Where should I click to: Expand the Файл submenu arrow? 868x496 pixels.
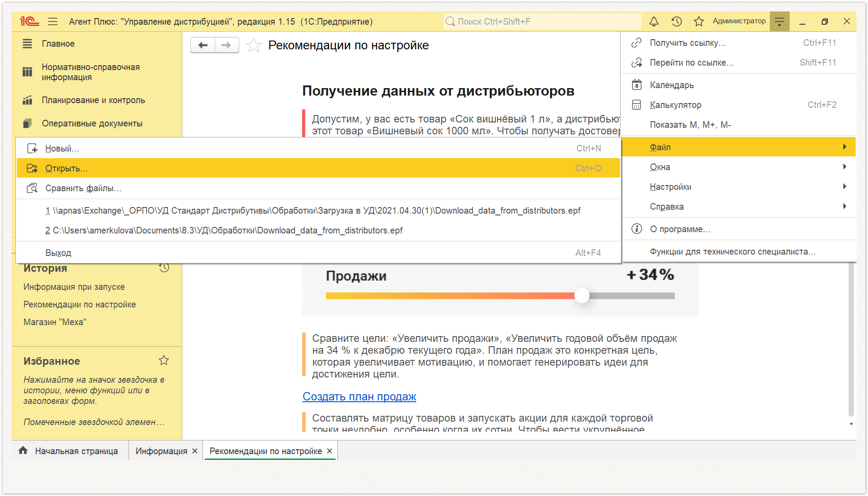coord(844,147)
